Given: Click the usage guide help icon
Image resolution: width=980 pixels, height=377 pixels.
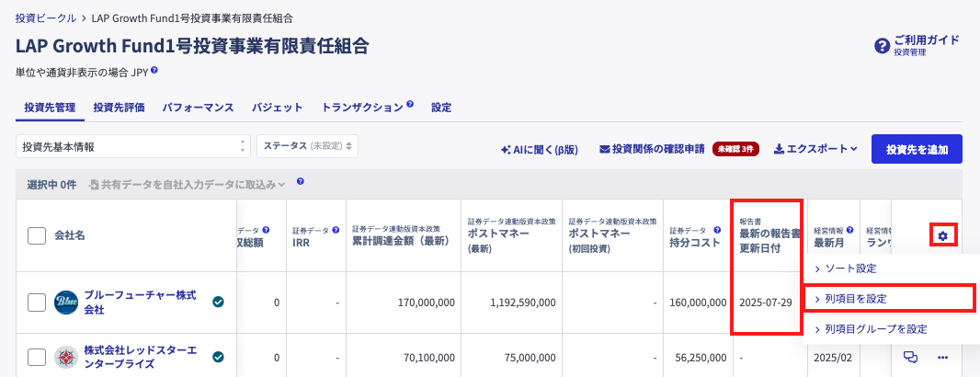Looking at the screenshot, I should (882, 45).
